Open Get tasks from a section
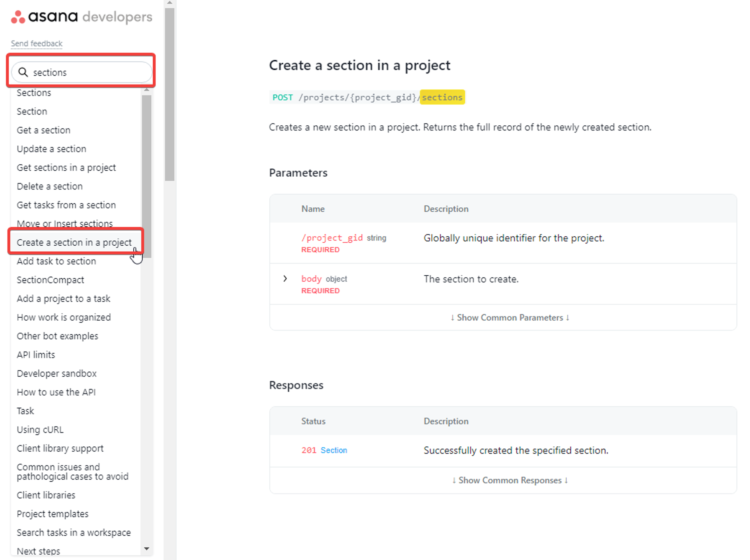 (66, 205)
